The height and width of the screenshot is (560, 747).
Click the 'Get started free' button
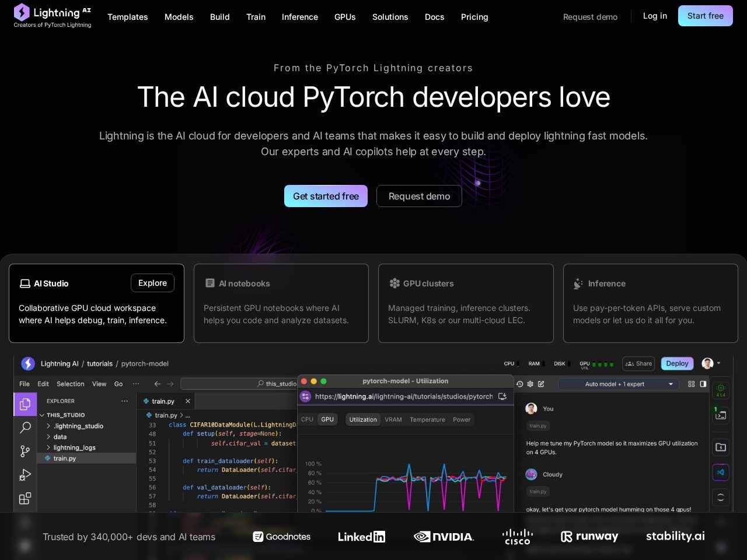pos(326,196)
